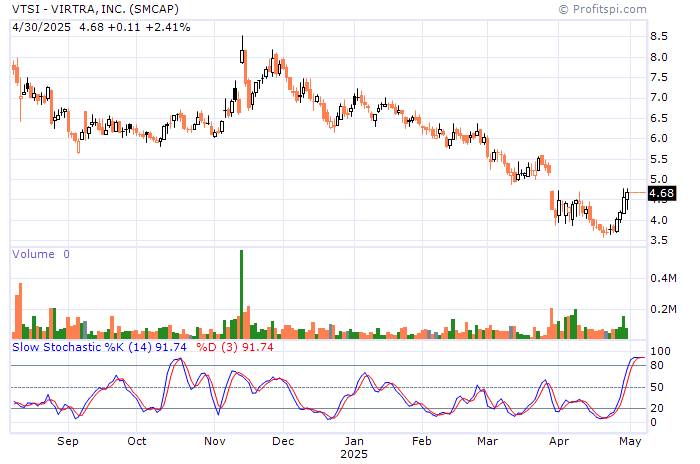Click the Mar month label

tap(488, 441)
